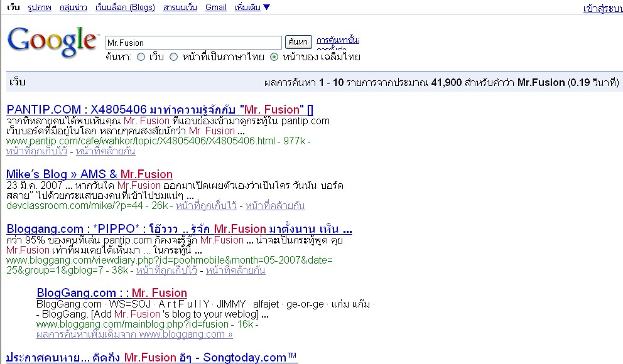Click the www.bloggang.com/mainblog.php?id=fusion URL text
Screen dimensions: 623x364
133,324
